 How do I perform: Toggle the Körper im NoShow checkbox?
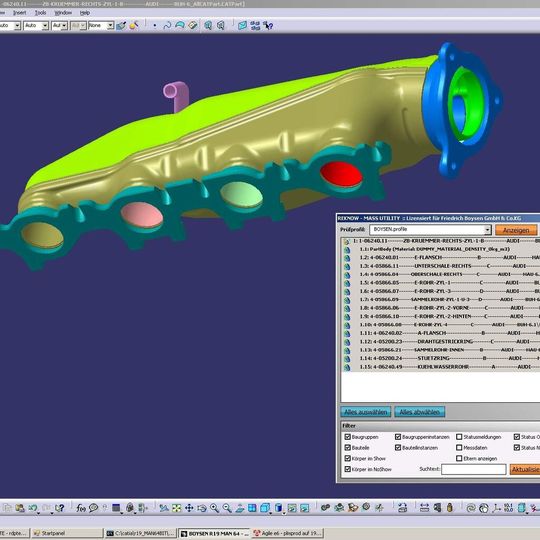coord(347,469)
